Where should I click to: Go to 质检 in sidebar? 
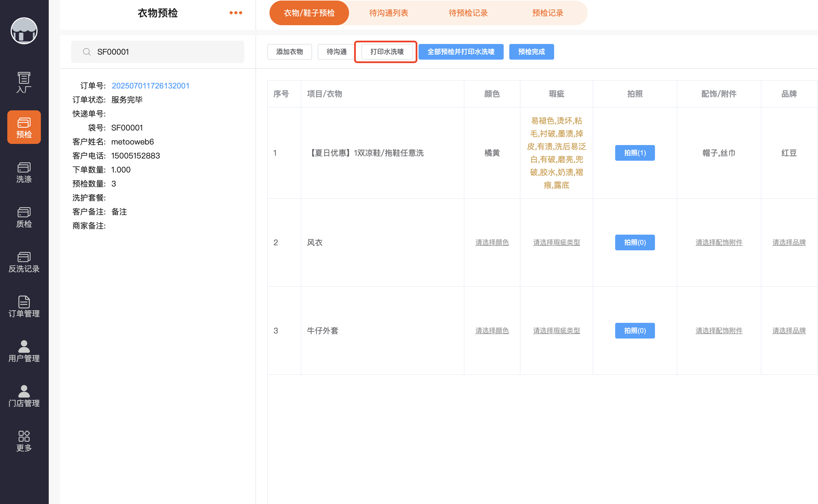pyautogui.click(x=24, y=217)
